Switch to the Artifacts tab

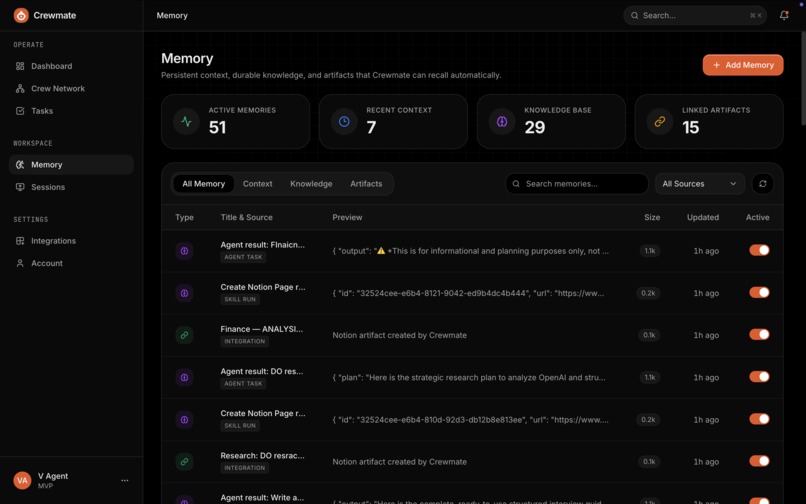click(x=366, y=184)
